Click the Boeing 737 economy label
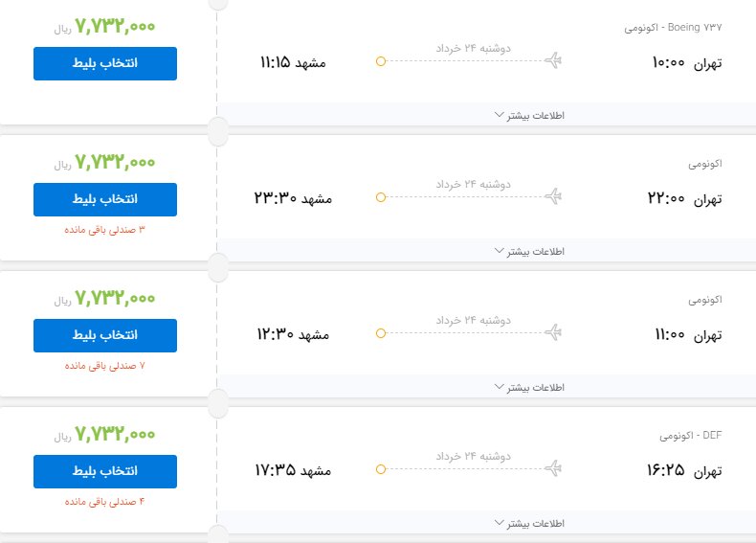 pyautogui.click(x=672, y=28)
